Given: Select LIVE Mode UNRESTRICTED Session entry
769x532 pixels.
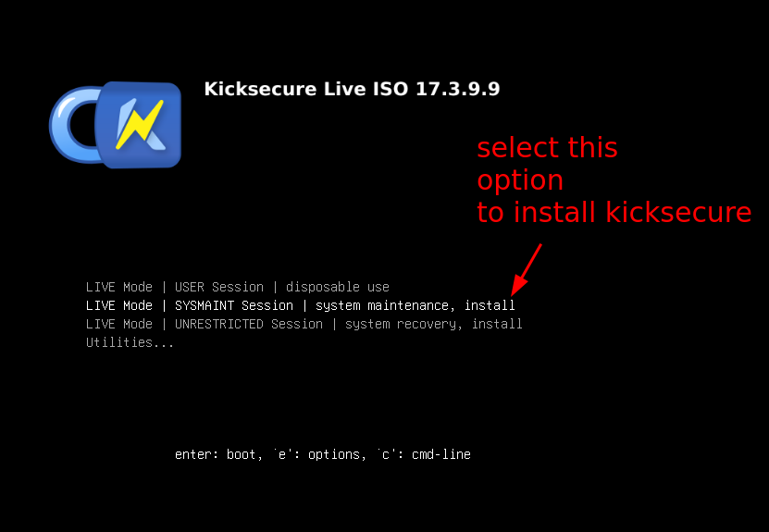Looking at the screenshot, I should point(304,324).
